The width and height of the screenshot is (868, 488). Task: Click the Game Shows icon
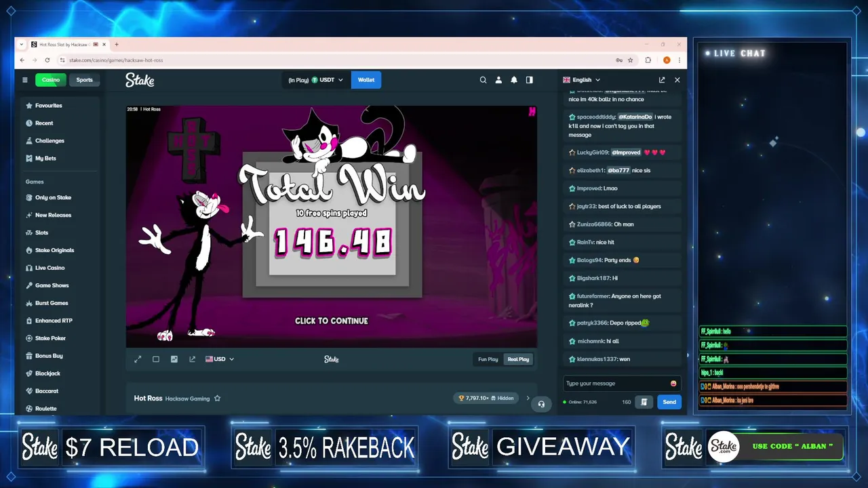[29, 286]
